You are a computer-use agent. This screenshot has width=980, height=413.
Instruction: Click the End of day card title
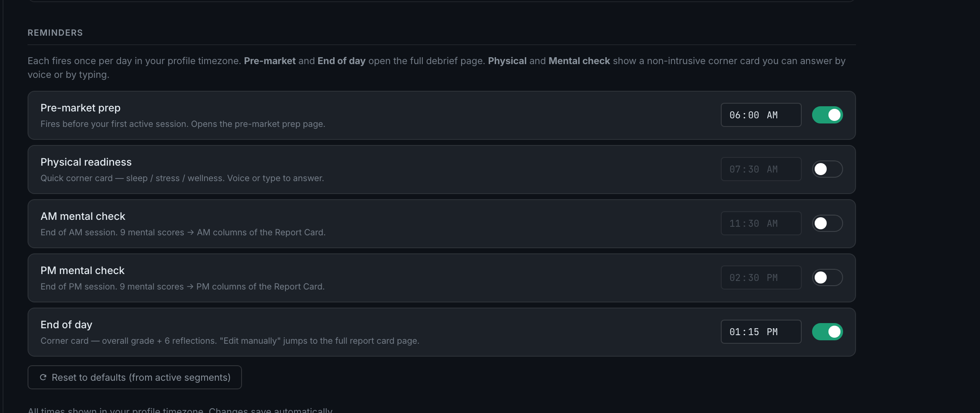click(x=66, y=325)
